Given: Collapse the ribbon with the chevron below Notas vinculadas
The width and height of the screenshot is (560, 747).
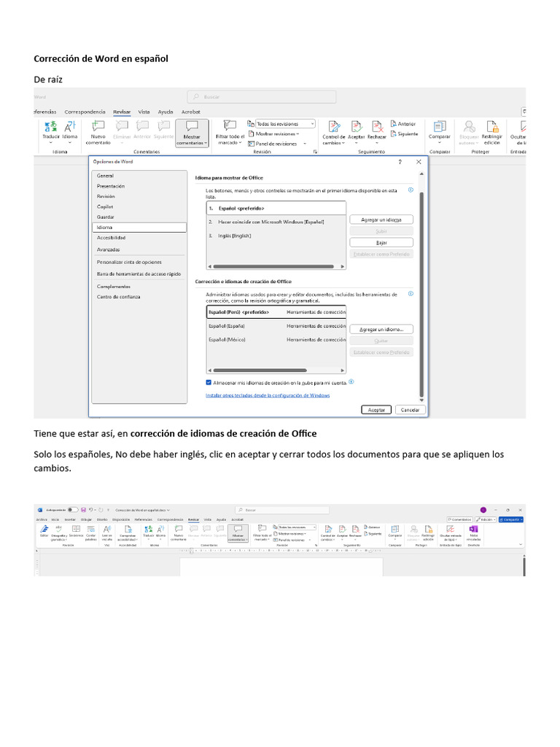Looking at the screenshot, I should click(x=521, y=544).
